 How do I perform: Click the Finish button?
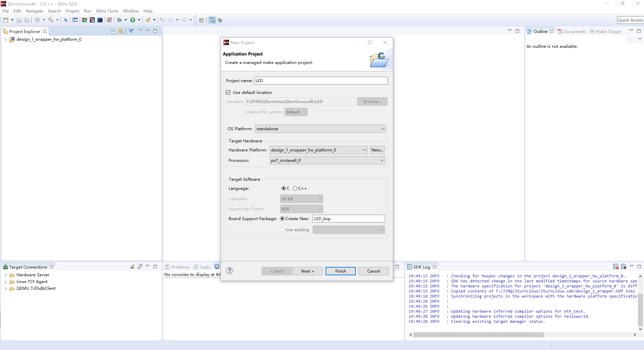coord(341,271)
